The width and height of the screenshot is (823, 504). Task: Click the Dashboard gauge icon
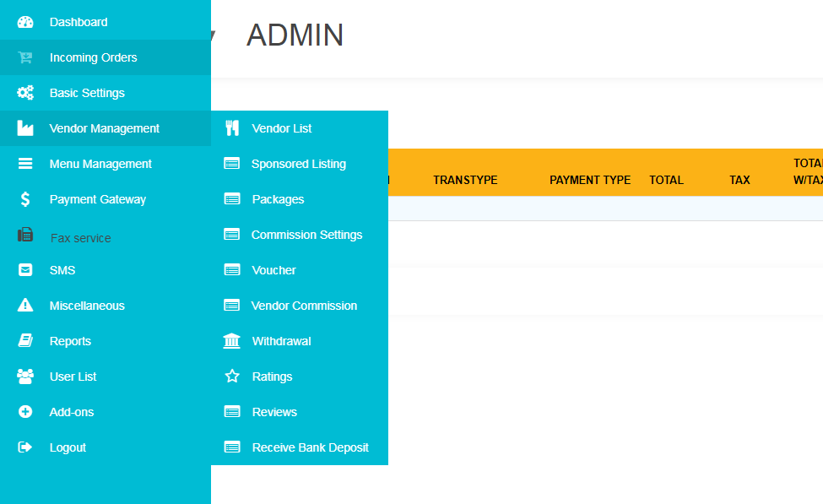coord(25,22)
